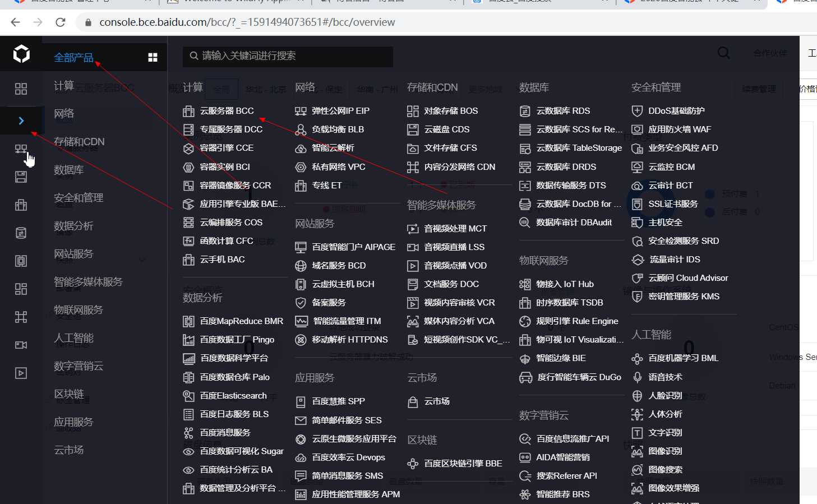Select 安全和管理 category in the sidebar
This screenshot has width=817, height=504.
tap(79, 198)
